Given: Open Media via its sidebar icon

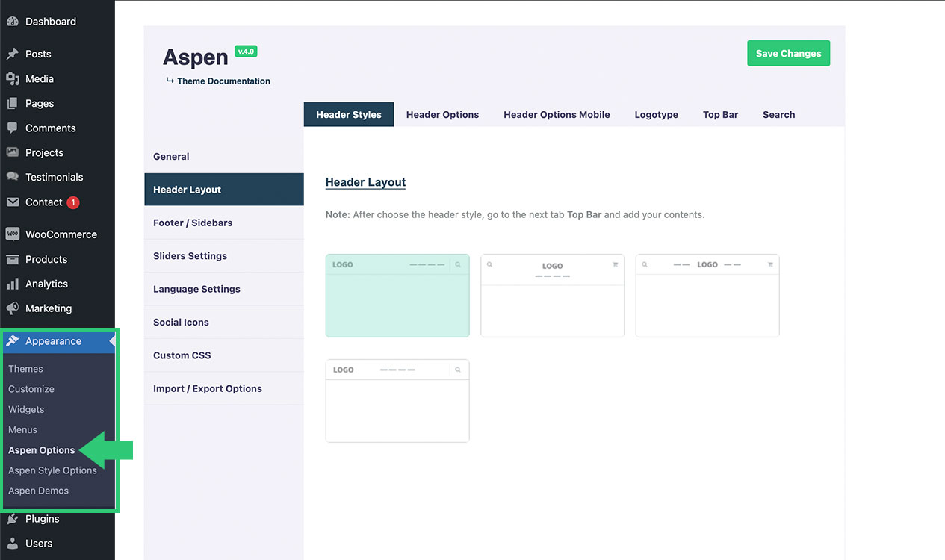Looking at the screenshot, I should coord(12,78).
